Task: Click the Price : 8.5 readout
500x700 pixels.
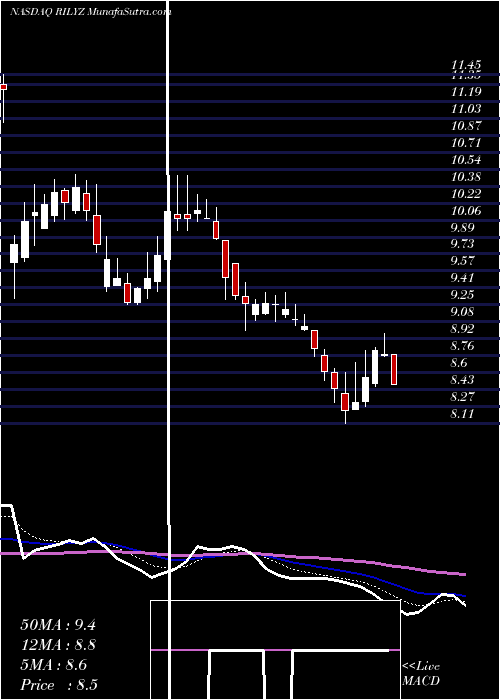Action: tap(59, 685)
